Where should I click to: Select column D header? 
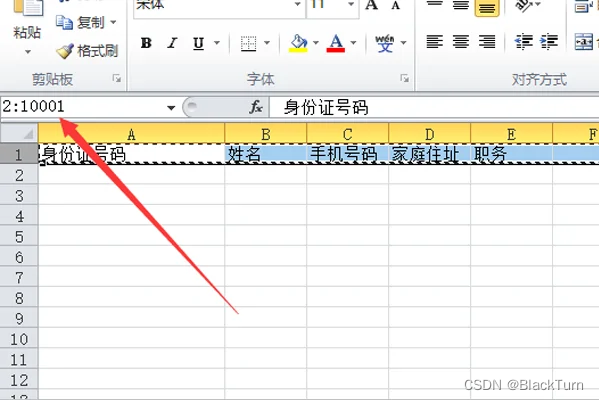click(429, 134)
